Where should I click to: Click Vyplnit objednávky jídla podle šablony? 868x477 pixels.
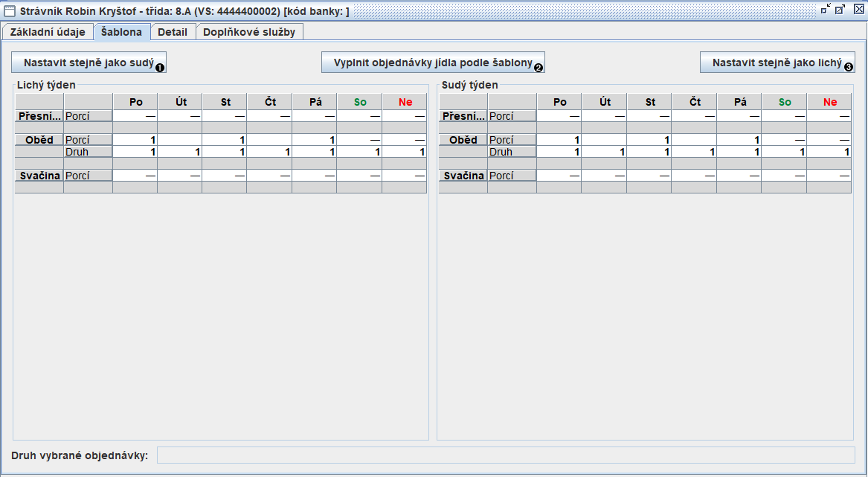433,63
